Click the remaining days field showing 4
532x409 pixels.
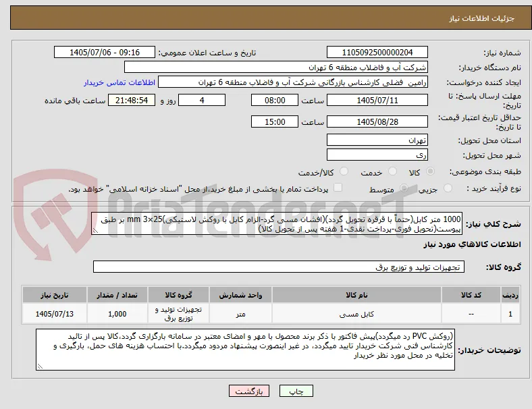coord(202,100)
